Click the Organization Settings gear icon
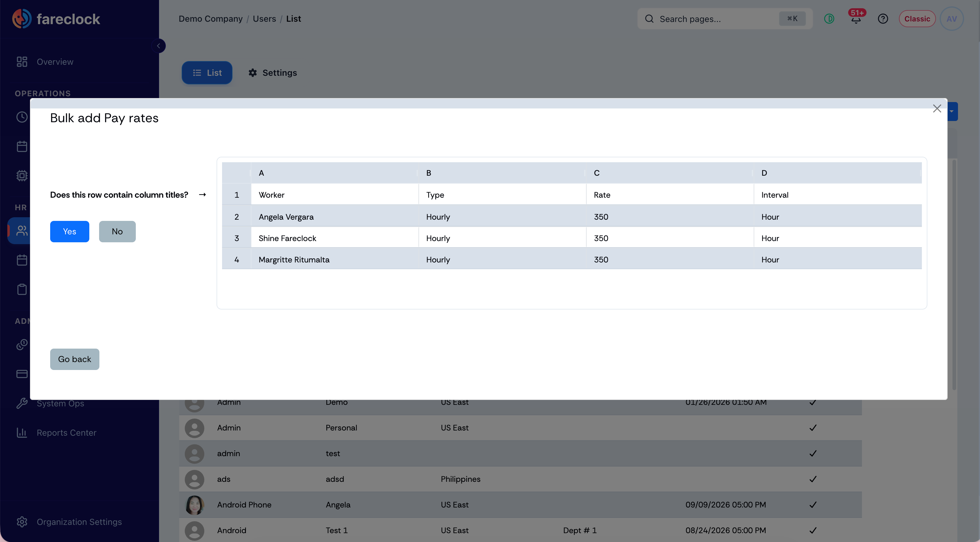Screen dimensions: 980x542 click(22, 522)
